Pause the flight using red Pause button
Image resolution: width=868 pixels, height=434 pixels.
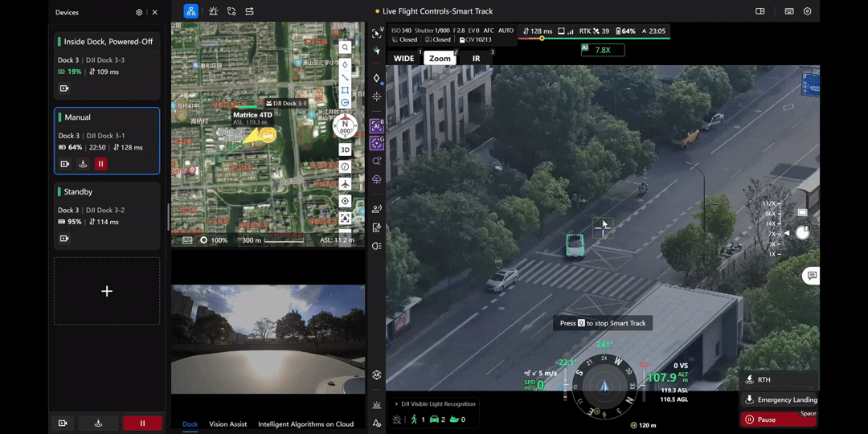(x=778, y=420)
